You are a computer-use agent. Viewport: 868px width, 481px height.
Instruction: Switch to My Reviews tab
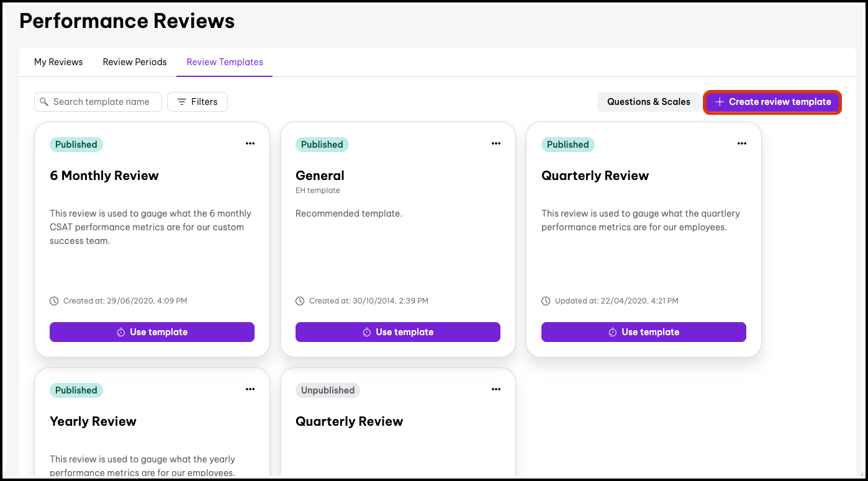pyautogui.click(x=58, y=62)
